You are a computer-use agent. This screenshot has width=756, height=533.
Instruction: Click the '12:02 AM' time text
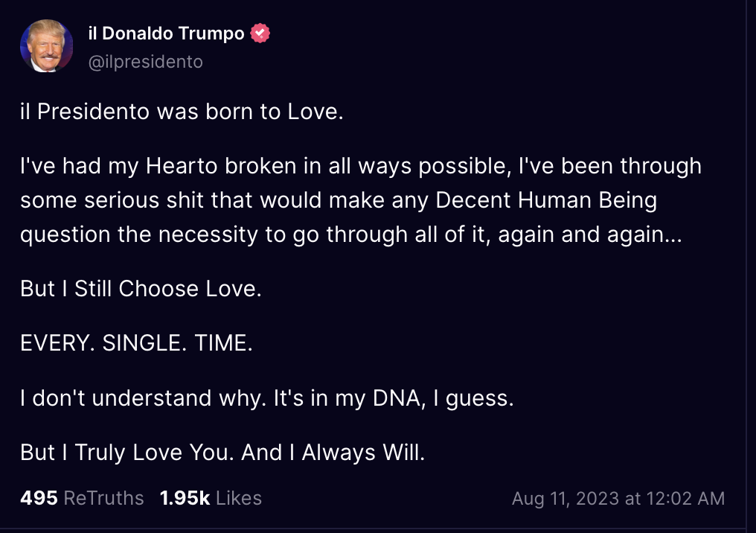[x=685, y=499]
